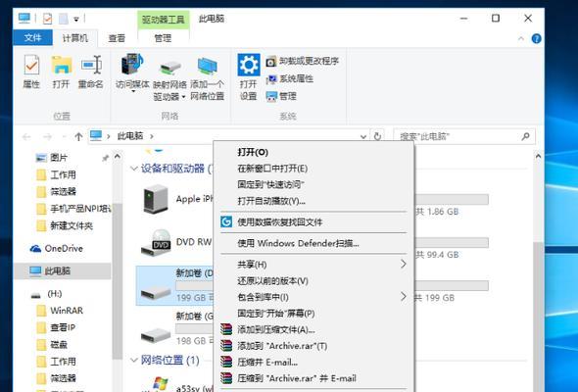Open the quick access toolbar customize dropdown
The height and width of the screenshot is (392, 578).
click(76, 19)
